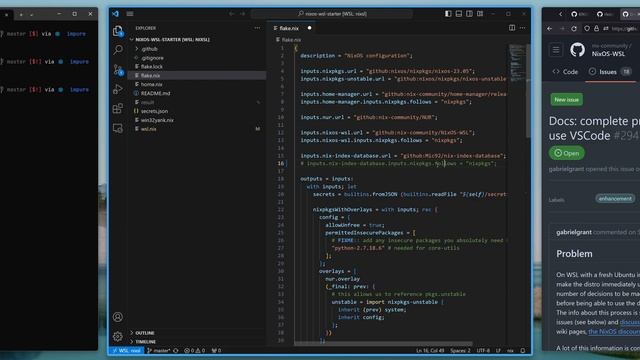This screenshot has width=640, height=360.
Task: Select the second GitHub browser tab
Action: (604, 14)
